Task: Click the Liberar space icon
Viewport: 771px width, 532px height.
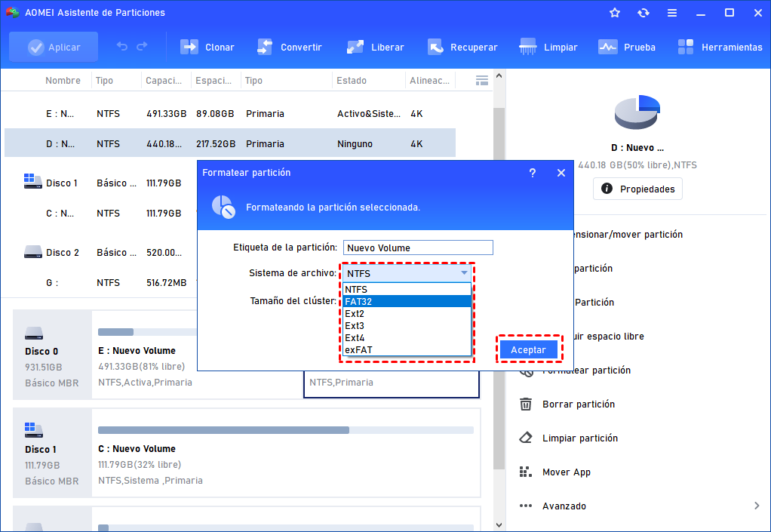Action: pos(355,47)
